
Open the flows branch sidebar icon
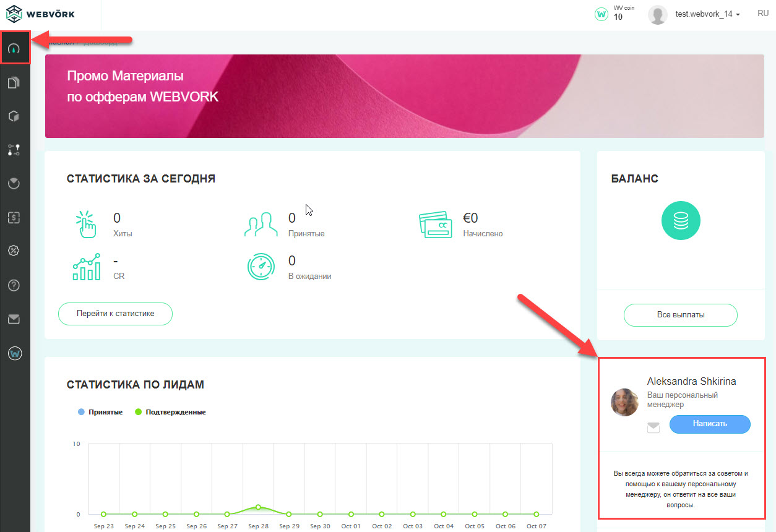click(x=14, y=149)
